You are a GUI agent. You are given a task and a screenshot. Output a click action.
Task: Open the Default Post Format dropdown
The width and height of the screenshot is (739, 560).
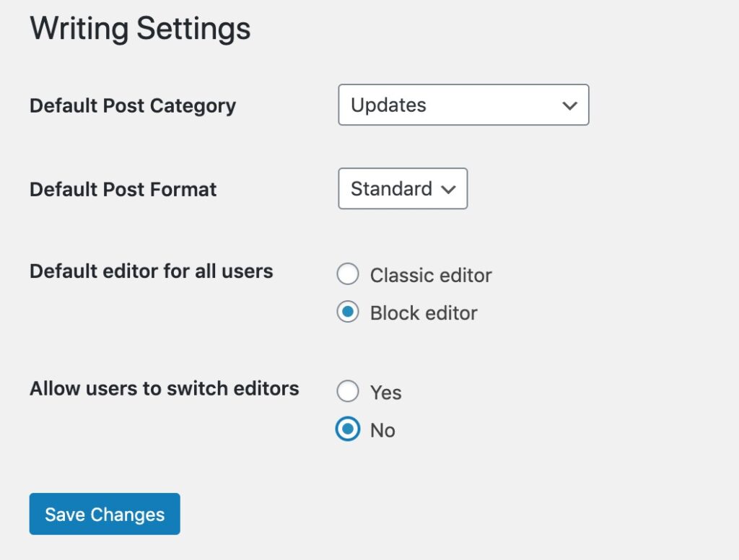[403, 188]
